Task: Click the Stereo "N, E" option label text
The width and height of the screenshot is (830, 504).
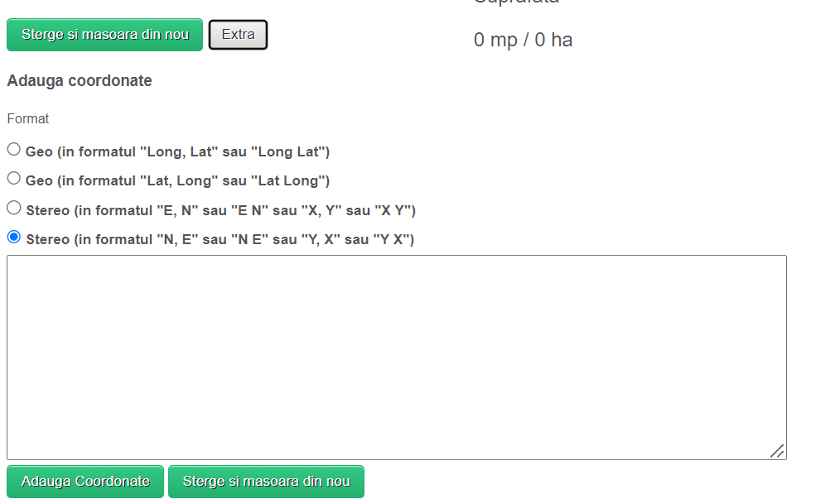Action: coord(220,240)
